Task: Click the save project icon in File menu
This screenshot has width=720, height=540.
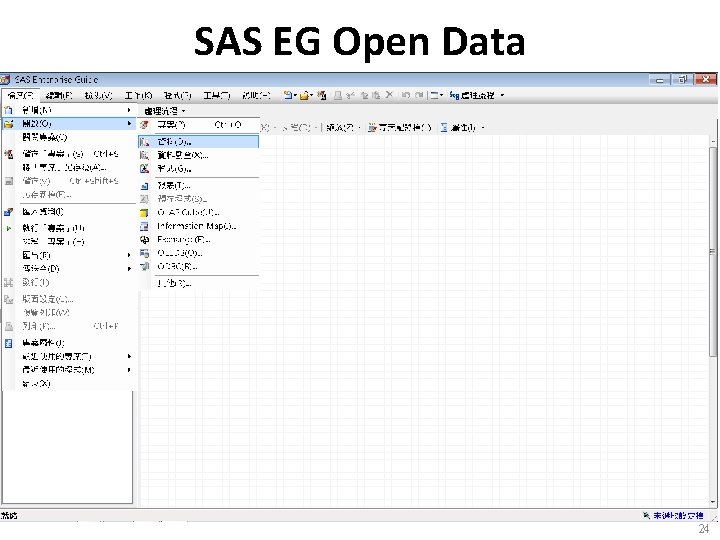Action: pos(8,154)
